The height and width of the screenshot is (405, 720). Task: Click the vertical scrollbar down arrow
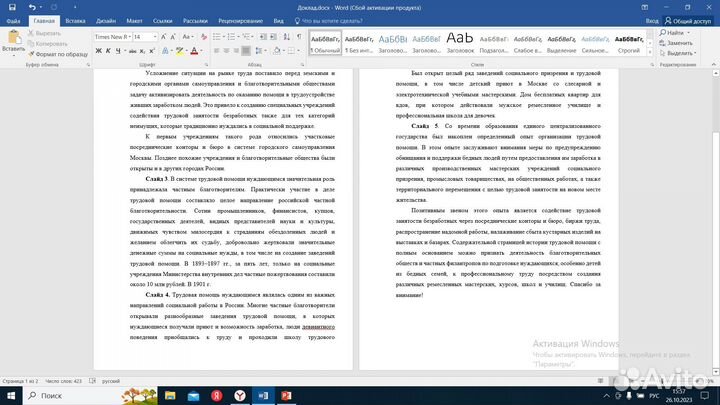click(x=715, y=371)
